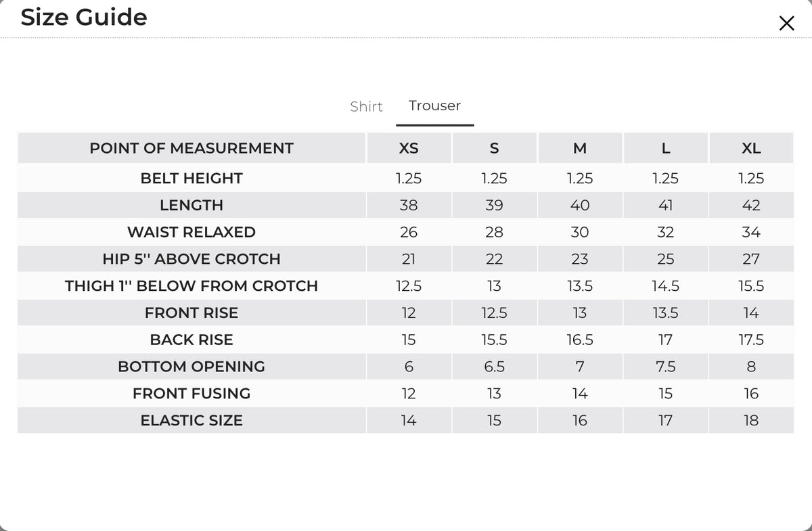Select the POINT OF MEASUREMENT header cell

coord(191,148)
